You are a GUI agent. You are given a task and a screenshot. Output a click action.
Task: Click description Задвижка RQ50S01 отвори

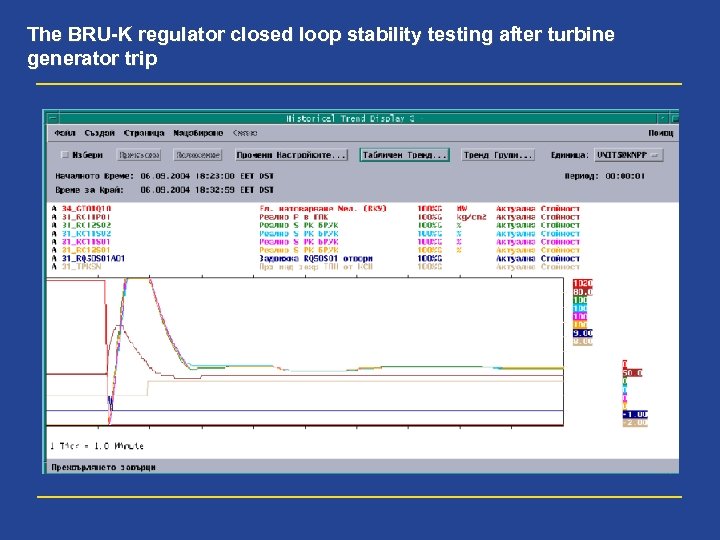[316, 259]
